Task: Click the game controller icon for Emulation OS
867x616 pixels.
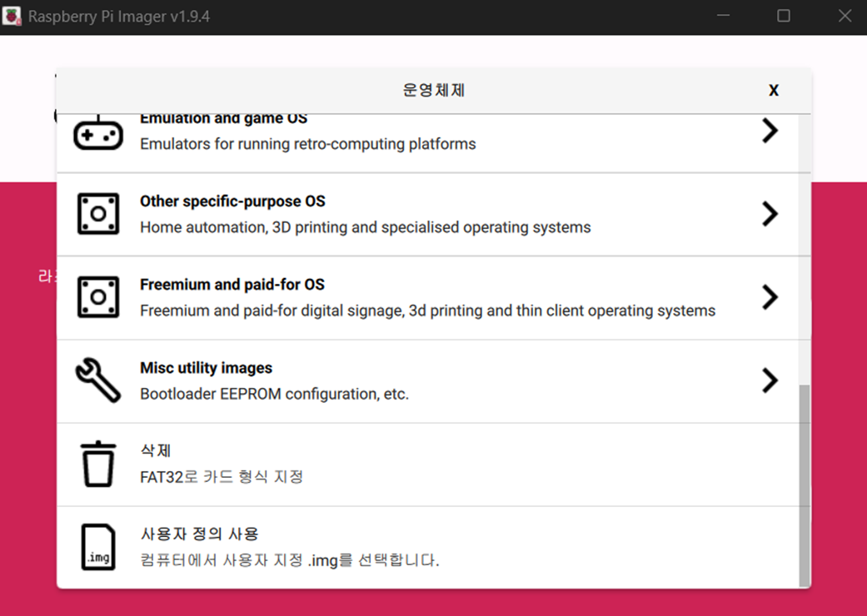Action: coord(98,132)
